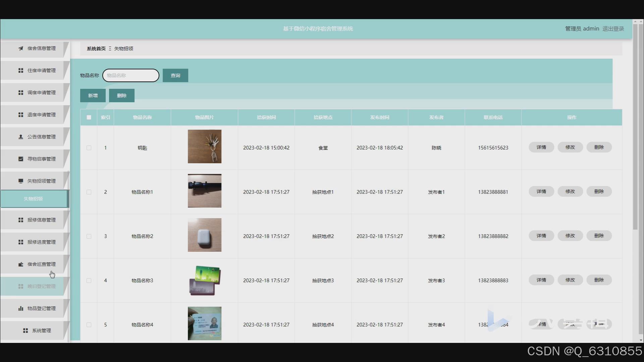Click the bar chart icon beside 物品登记管理

(21, 308)
